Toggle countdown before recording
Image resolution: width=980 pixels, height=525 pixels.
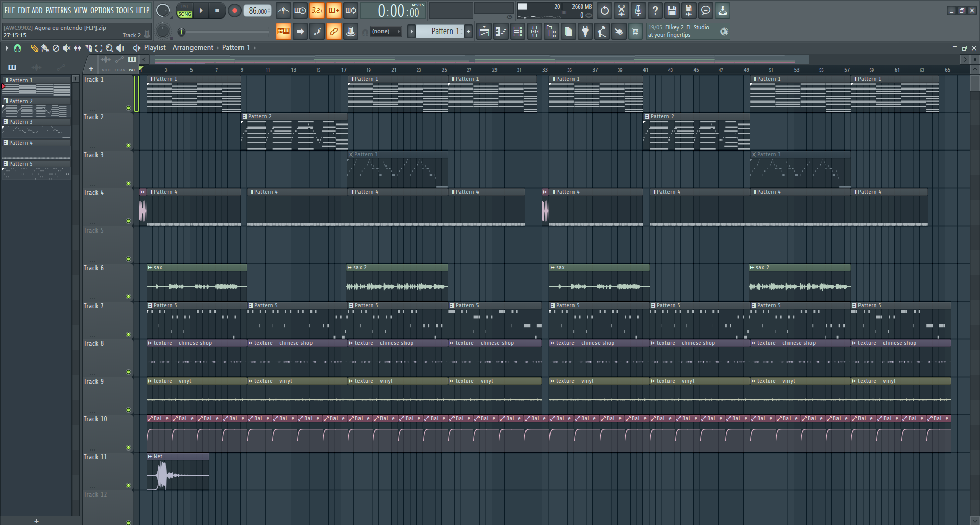point(317,10)
